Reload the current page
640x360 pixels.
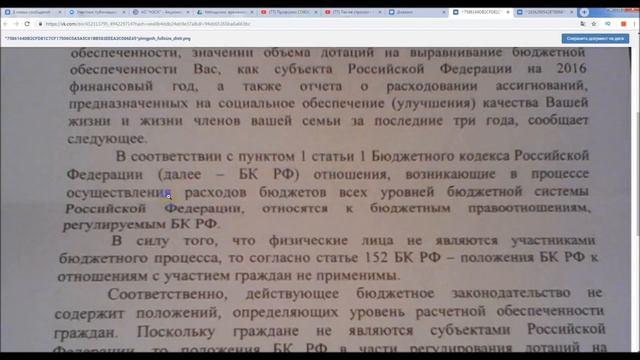tap(27, 24)
